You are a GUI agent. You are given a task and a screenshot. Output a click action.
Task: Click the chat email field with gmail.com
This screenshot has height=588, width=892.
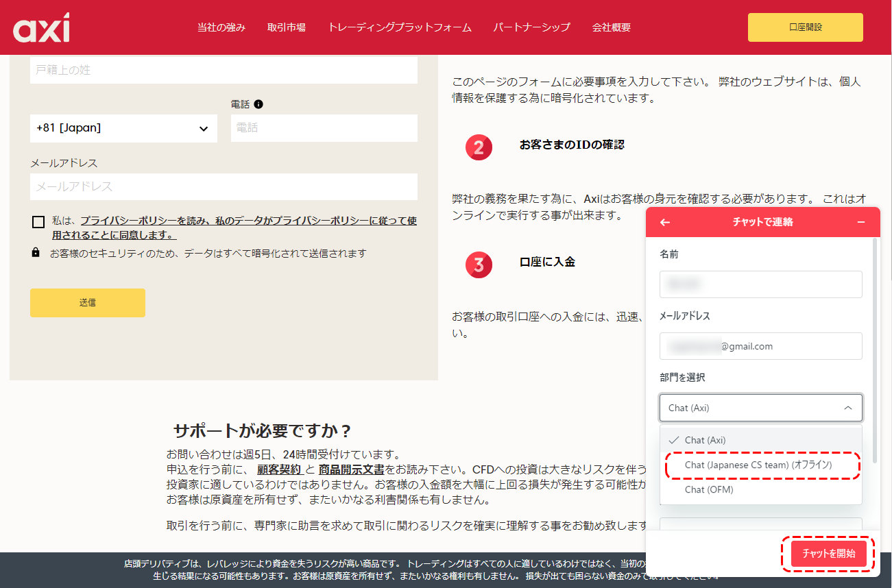pos(761,346)
